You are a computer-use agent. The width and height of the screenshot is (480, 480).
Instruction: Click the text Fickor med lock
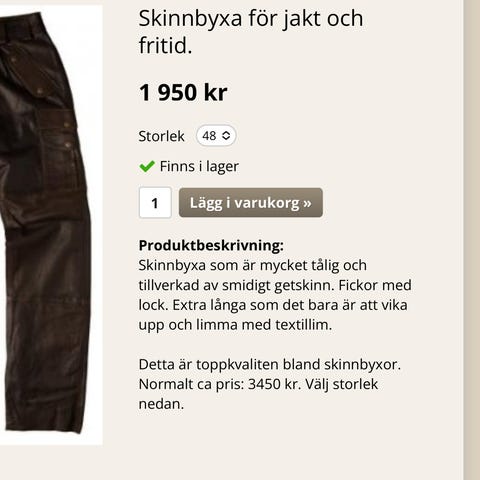click(x=275, y=295)
